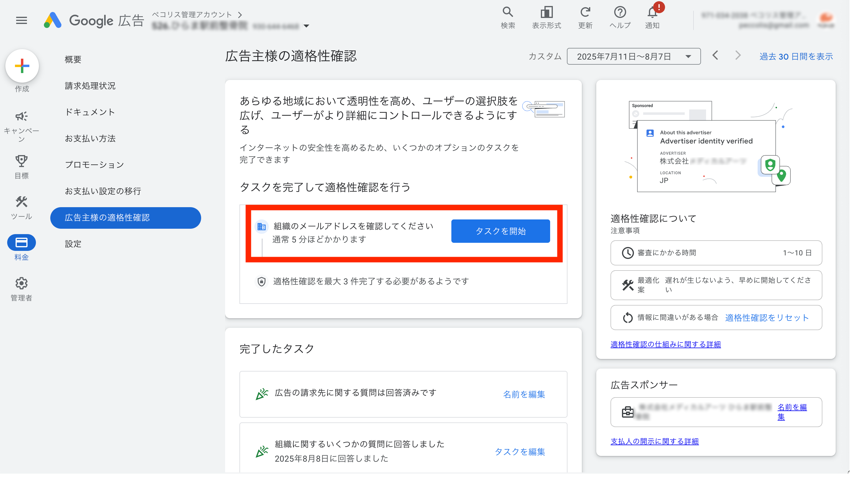
Task: Click the search magnifier icon
Action: (x=507, y=13)
